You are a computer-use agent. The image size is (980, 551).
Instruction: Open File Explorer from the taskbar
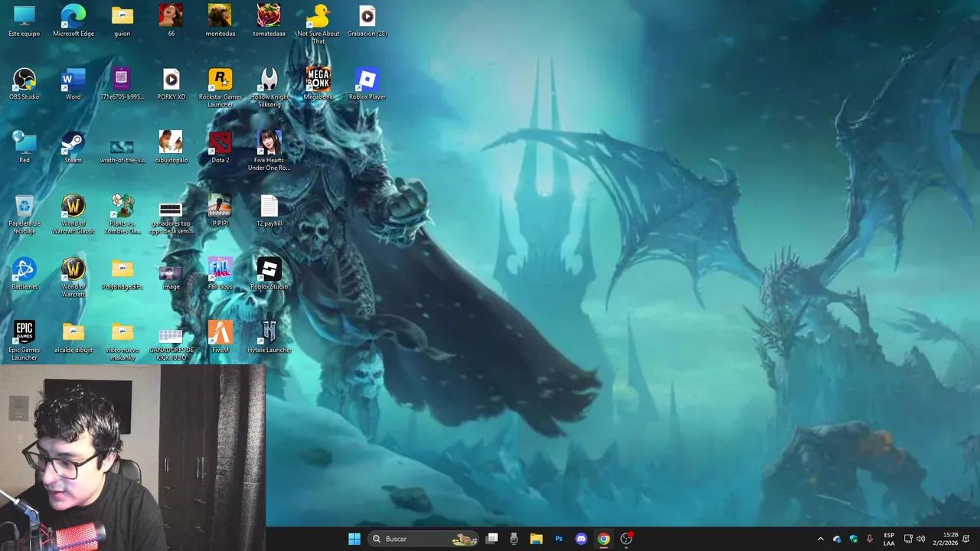[536, 539]
